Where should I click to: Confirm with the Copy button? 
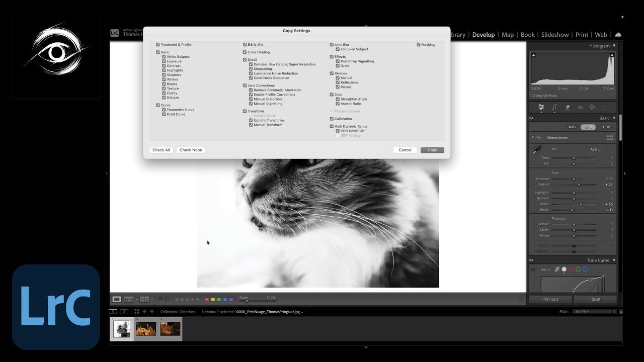coord(432,150)
